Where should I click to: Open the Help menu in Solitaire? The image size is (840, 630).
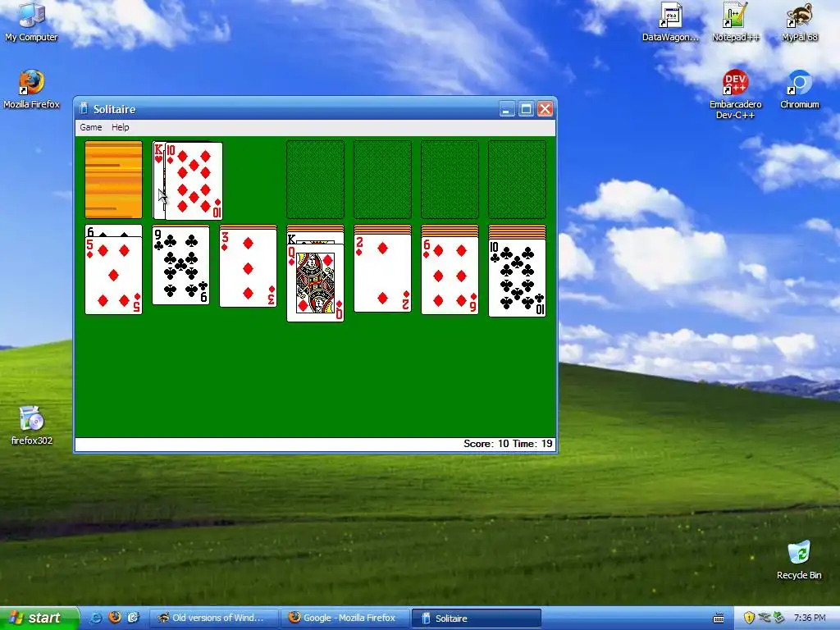(120, 127)
